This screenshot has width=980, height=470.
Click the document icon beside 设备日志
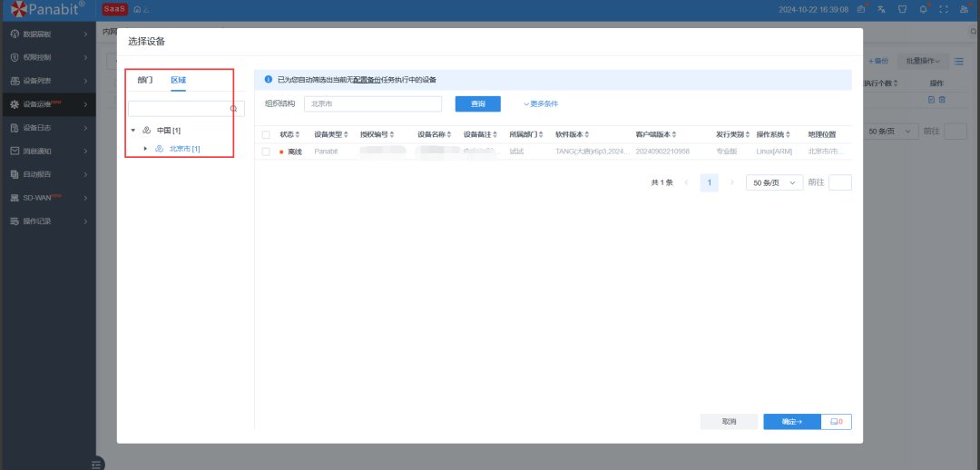pyautogui.click(x=15, y=128)
